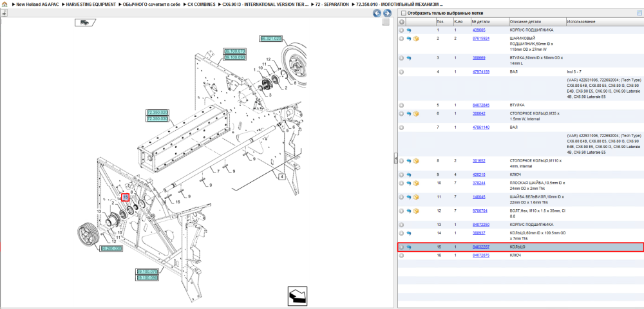
Task: Click the package box icon for part 378244
Action: [x=416, y=183]
